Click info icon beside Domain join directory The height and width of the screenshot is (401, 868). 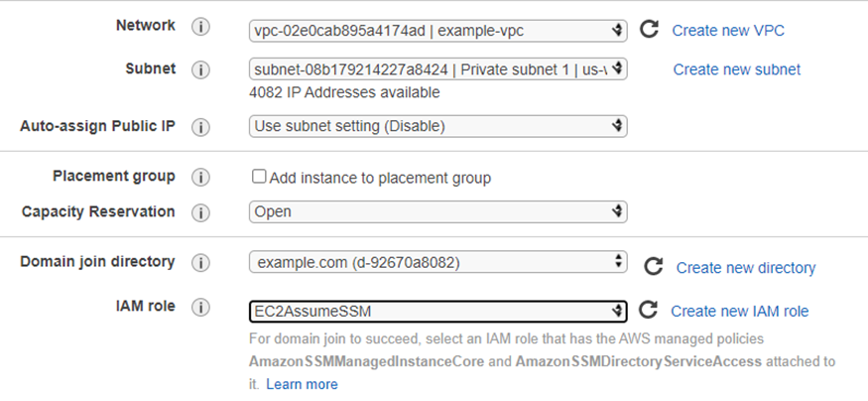point(200,263)
